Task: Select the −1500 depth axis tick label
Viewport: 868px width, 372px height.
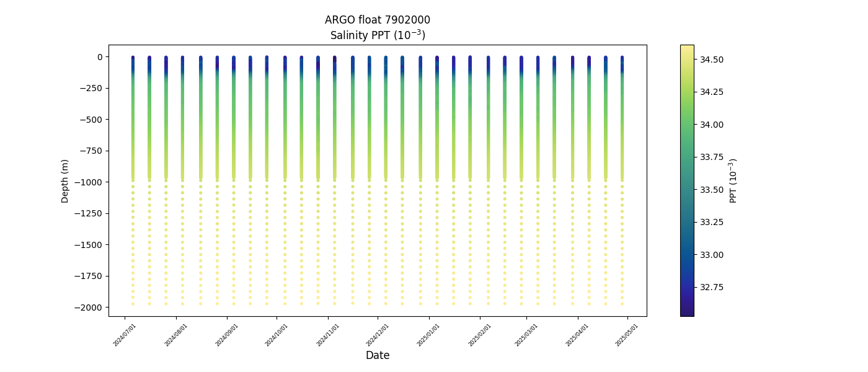Action: coord(89,244)
